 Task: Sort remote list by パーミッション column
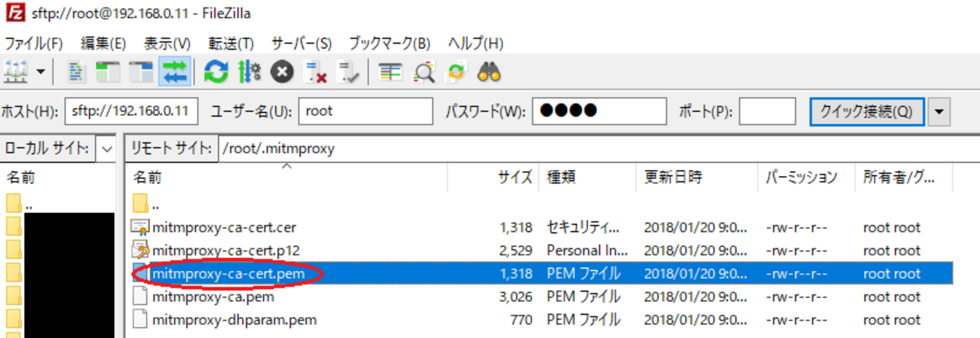click(806, 178)
